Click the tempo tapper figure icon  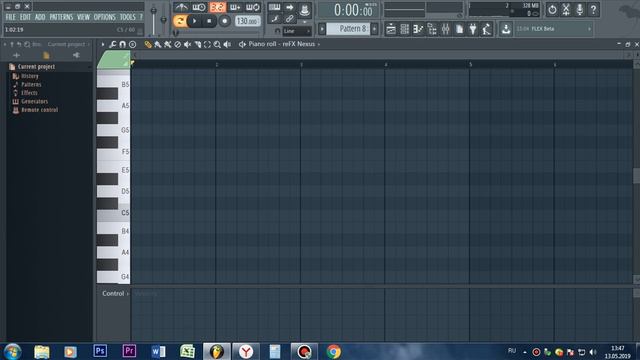click(x=487, y=29)
